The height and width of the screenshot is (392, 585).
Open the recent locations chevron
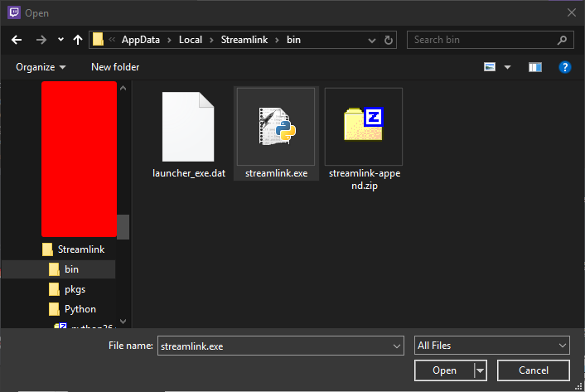(x=60, y=40)
